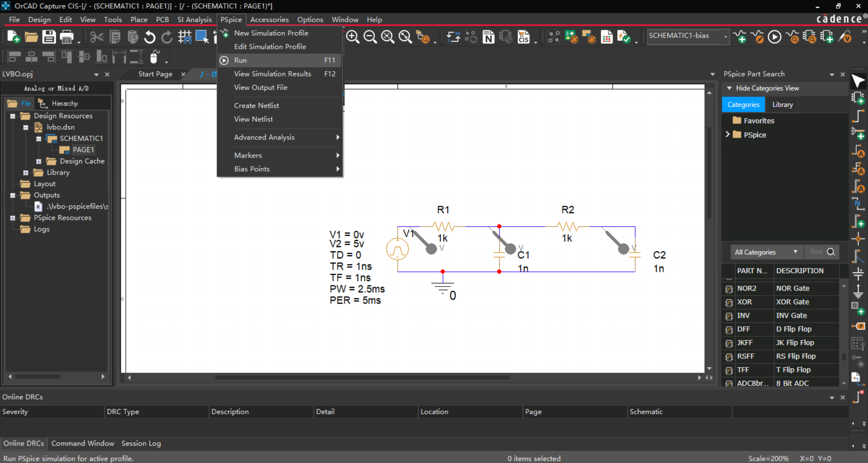Click New Simulation Profile toolbar icon
This screenshot has width=868, height=463.
tap(740, 37)
